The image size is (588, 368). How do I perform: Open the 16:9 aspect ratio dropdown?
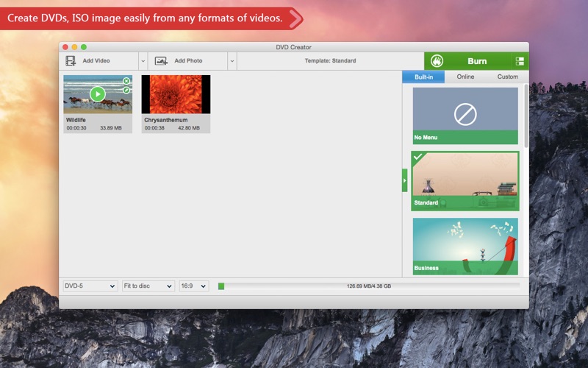(x=194, y=286)
